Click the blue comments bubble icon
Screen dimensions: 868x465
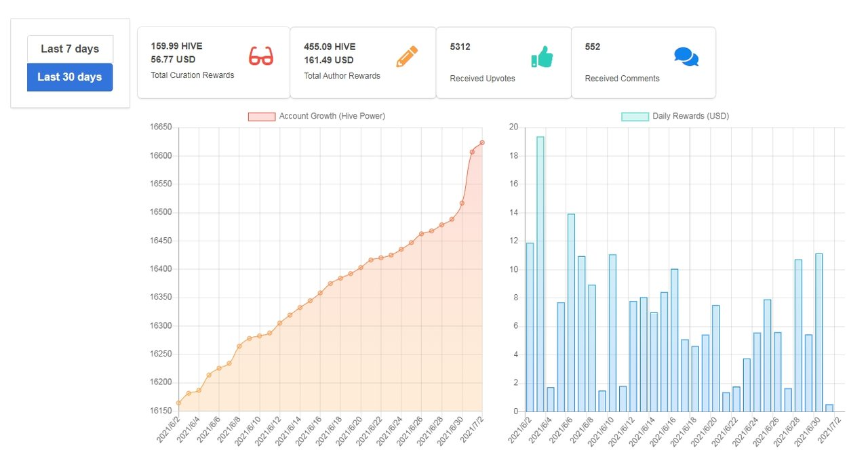pos(686,56)
